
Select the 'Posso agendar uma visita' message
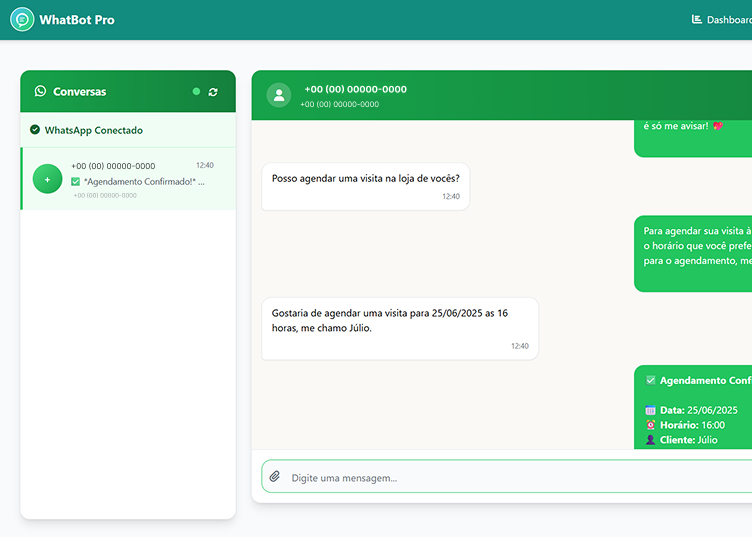(365, 185)
